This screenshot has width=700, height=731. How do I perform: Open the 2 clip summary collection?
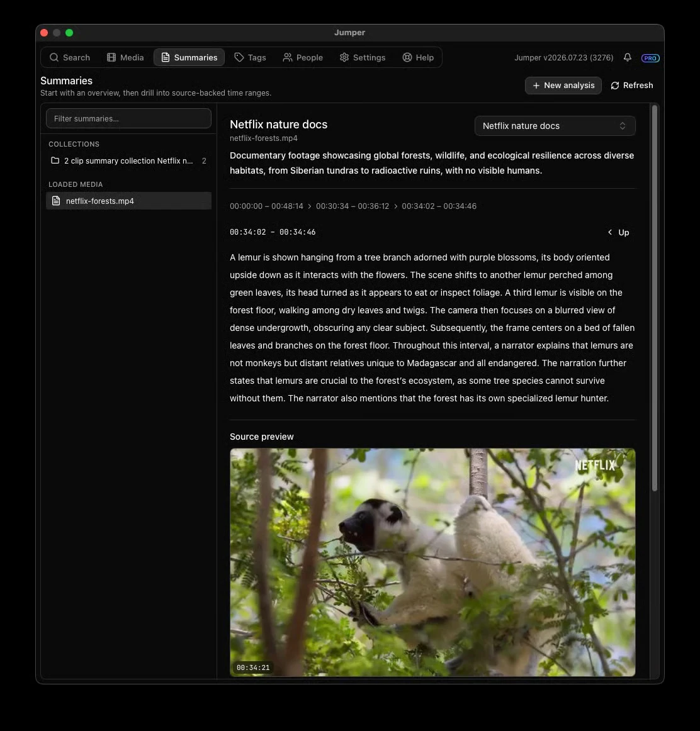pos(128,160)
